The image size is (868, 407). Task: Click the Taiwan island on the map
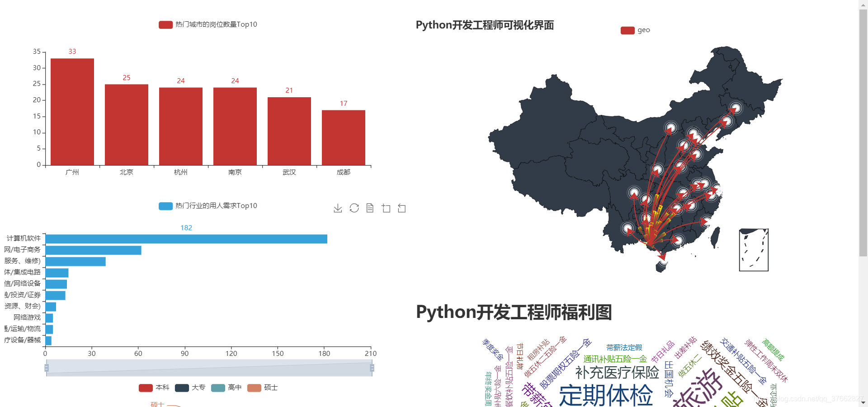(x=715, y=237)
